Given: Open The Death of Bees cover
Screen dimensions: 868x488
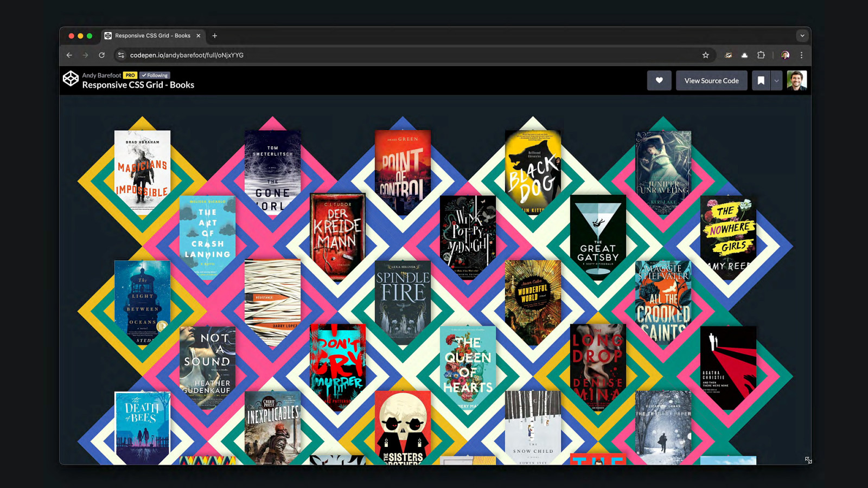Looking at the screenshot, I should tap(142, 428).
